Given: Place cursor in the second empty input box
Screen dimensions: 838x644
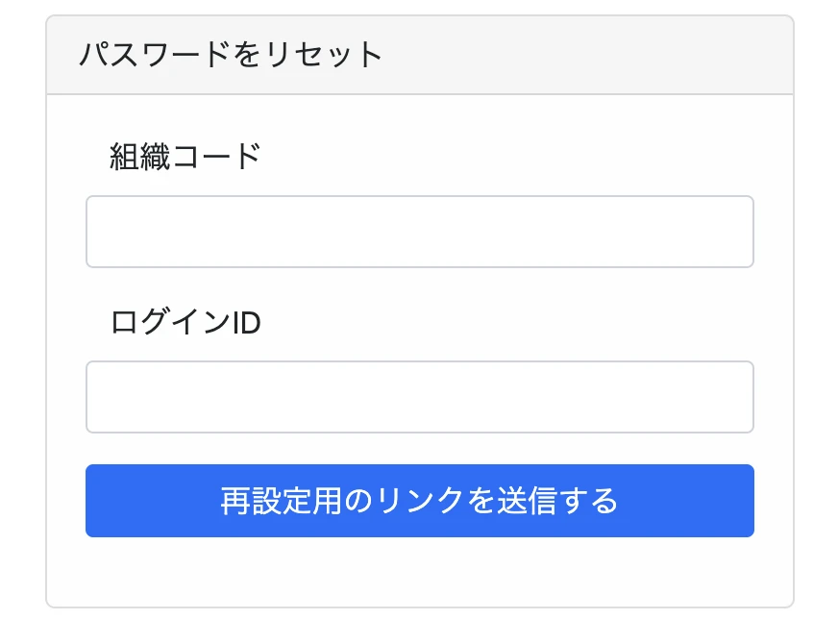Looking at the screenshot, I should click(x=420, y=397).
